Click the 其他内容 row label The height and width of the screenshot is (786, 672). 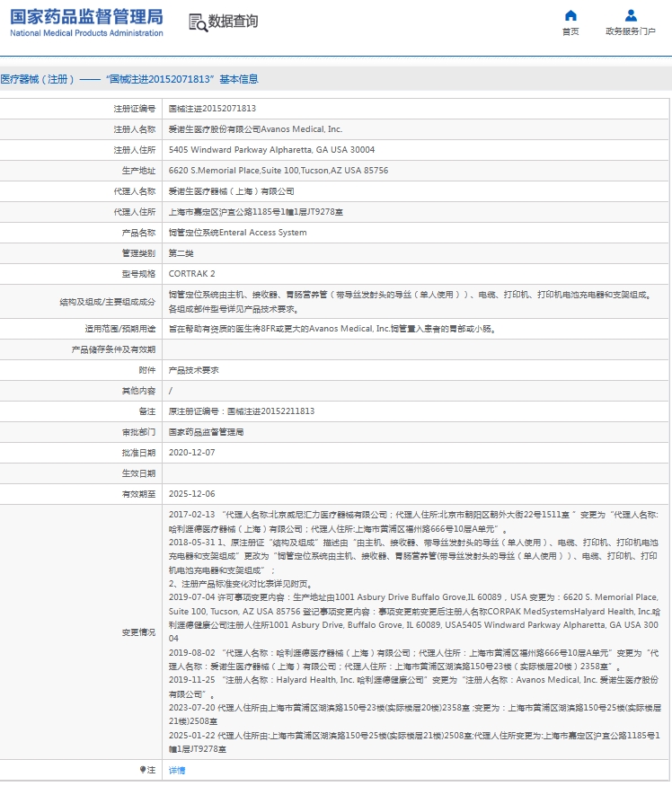pyautogui.click(x=138, y=391)
